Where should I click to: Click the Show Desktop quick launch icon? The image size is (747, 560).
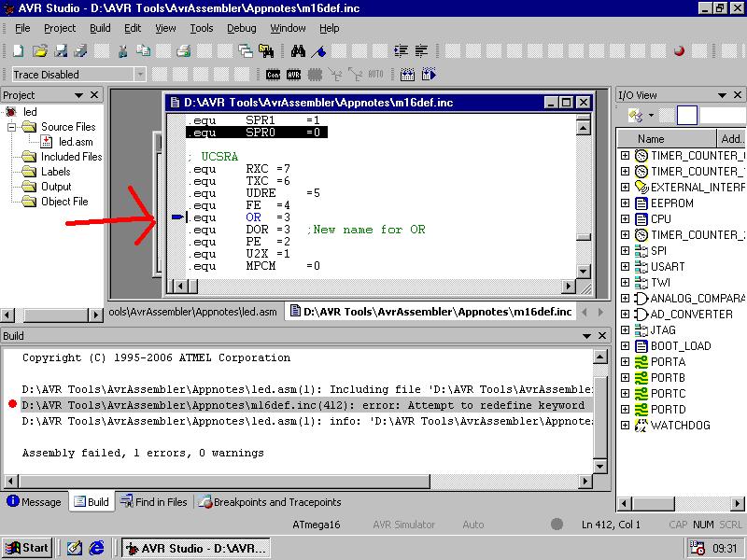click(x=75, y=548)
